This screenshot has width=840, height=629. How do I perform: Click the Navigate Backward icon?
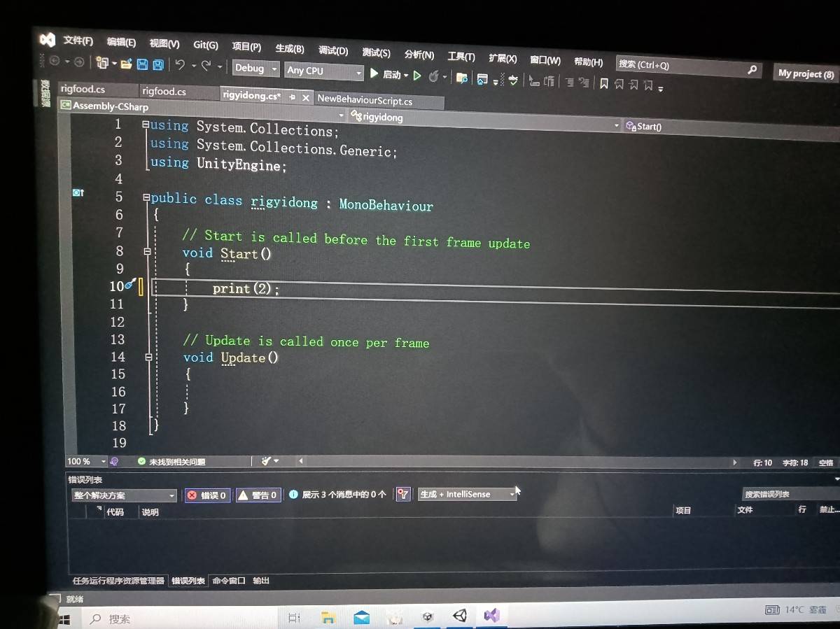coord(55,62)
